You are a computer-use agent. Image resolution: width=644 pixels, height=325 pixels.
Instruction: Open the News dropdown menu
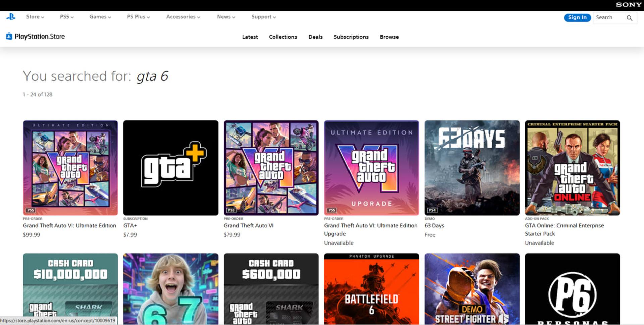[226, 17]
